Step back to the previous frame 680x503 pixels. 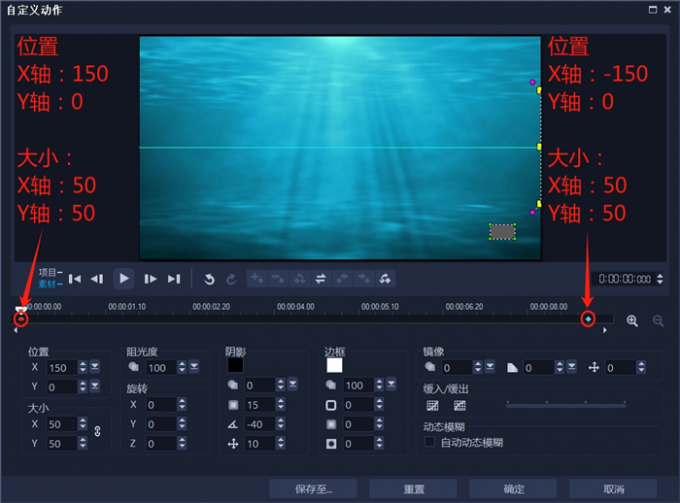97,279
